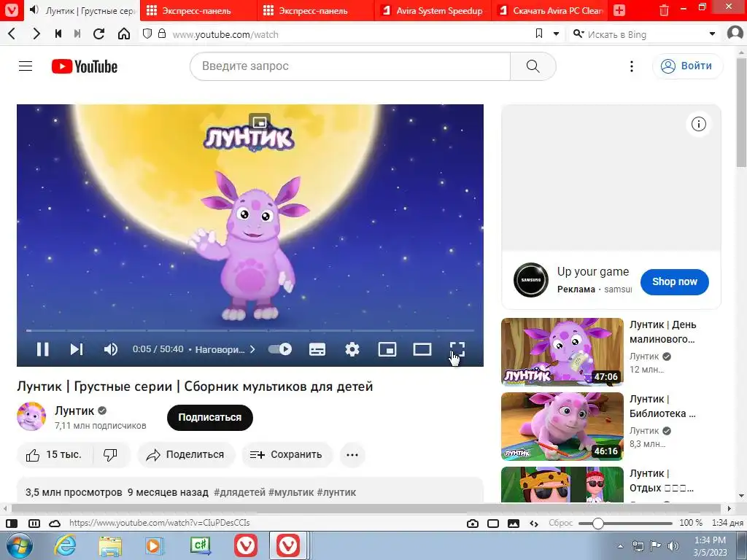The width and height of the screenshot is (747, 560).
Task: Open the tracker shield icon in address bar
Action: [x=147, y=34]
